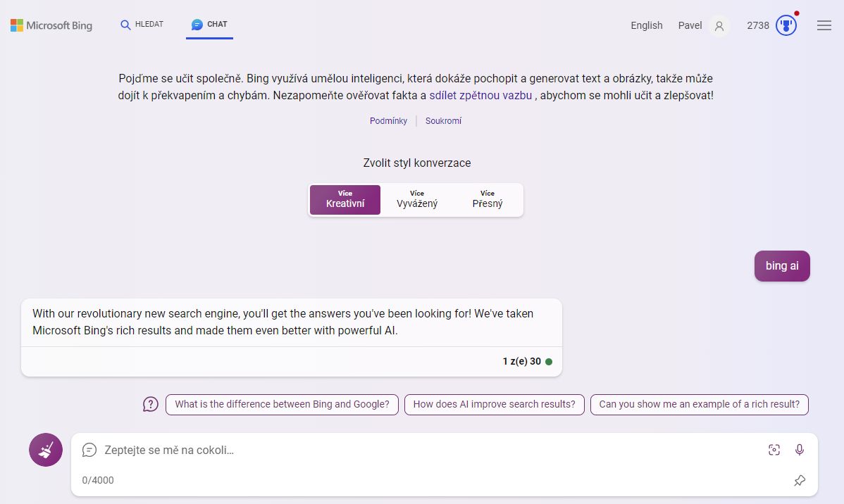
Task: Select the Více Přesný conversation style
Action: coord(488,199)
